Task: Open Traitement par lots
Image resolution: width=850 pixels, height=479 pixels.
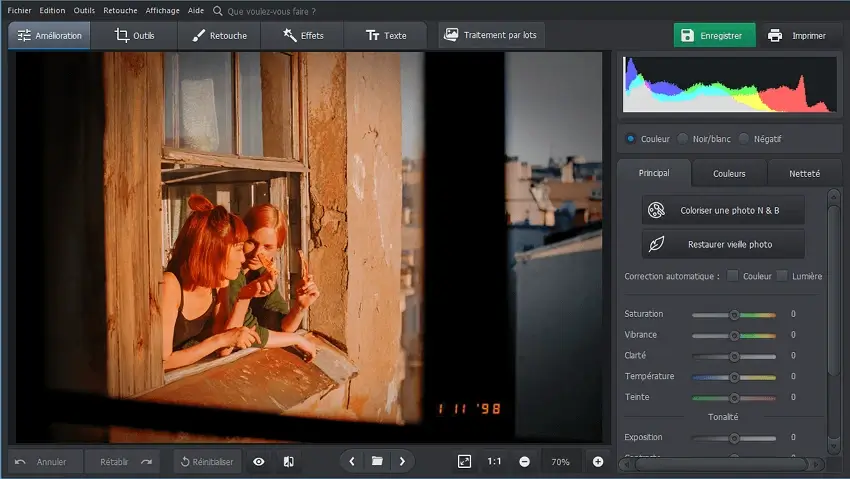Action: (x=491, y=35)
